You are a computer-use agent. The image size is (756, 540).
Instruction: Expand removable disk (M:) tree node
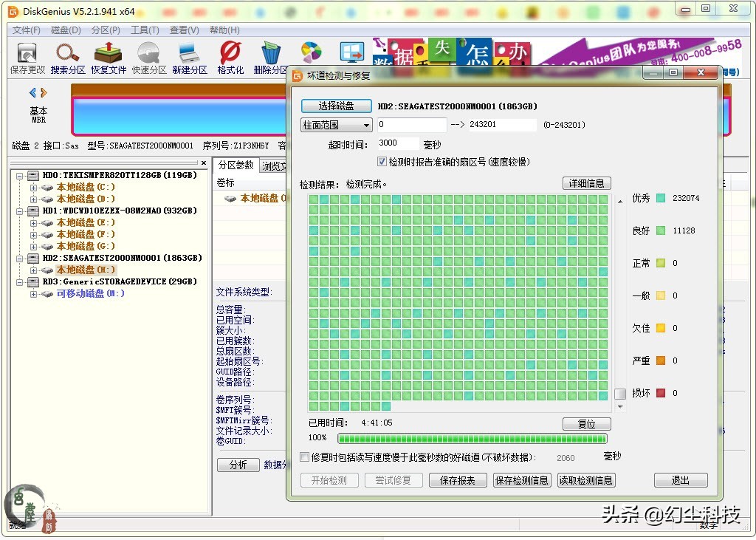coord(33,294)
